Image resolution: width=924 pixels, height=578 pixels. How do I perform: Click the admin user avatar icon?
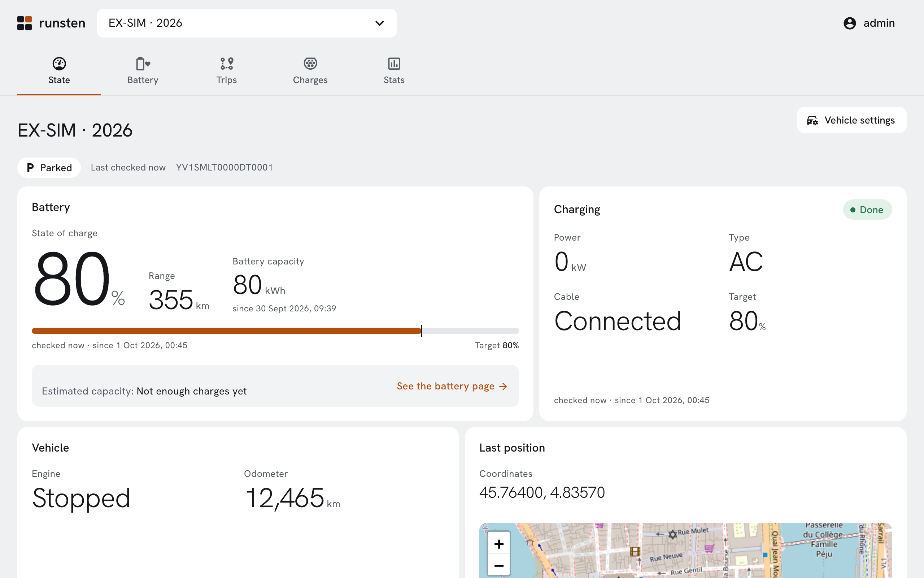[x=850, y=23]
